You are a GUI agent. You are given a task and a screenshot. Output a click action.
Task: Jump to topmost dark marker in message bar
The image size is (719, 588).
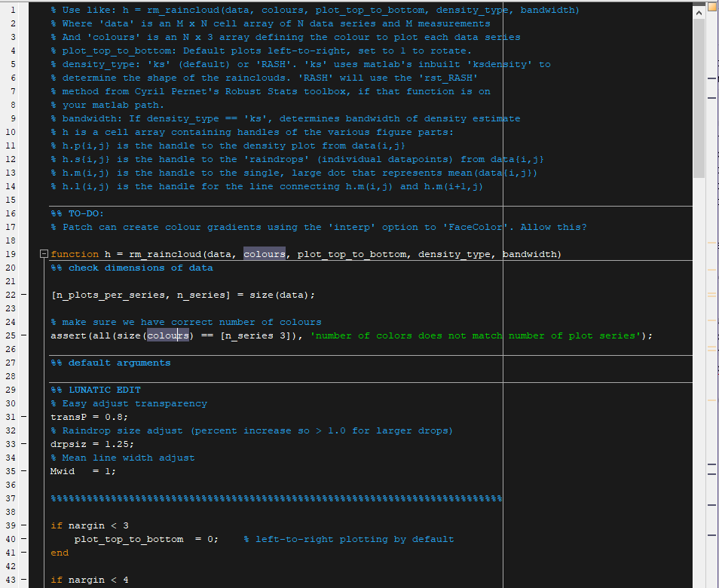tap(712, 78)
